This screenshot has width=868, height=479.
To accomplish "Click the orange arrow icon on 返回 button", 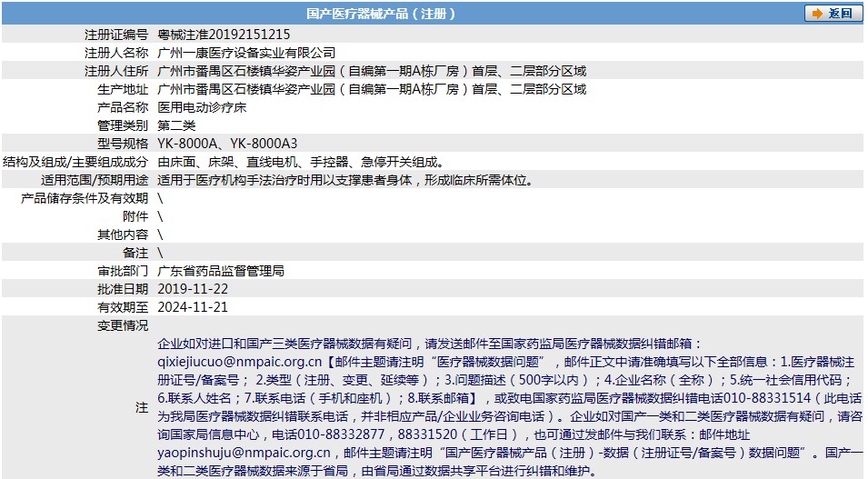I will 817,14.
